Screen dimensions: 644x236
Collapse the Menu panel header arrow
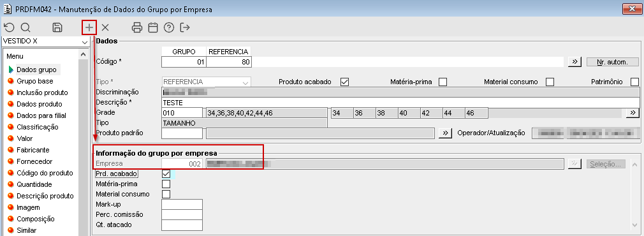pyautogui.click(x=83, y=54)
